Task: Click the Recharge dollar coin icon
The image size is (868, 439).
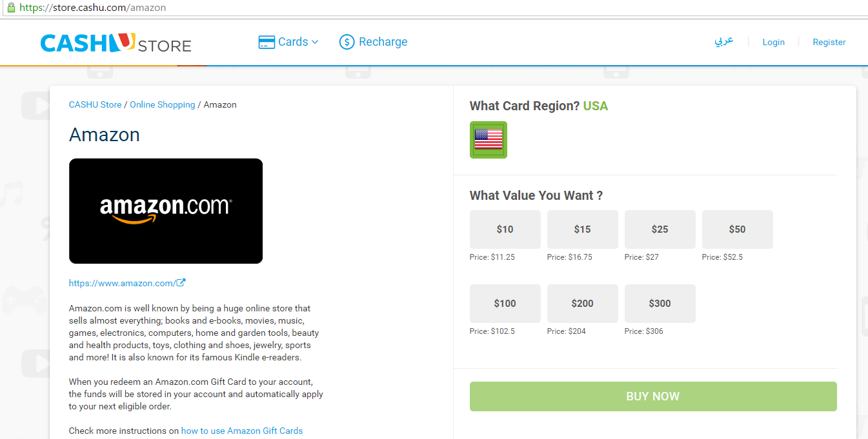Action: tap(347, 43)
